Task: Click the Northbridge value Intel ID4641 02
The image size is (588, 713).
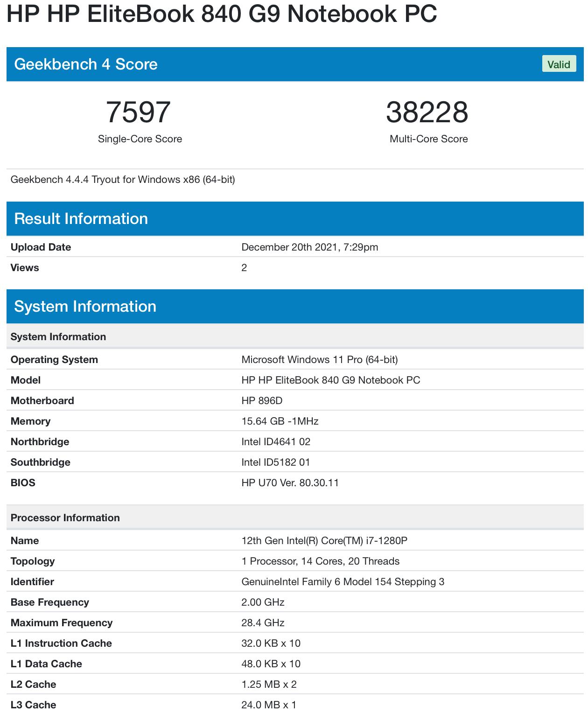Action: click(276, 441)
